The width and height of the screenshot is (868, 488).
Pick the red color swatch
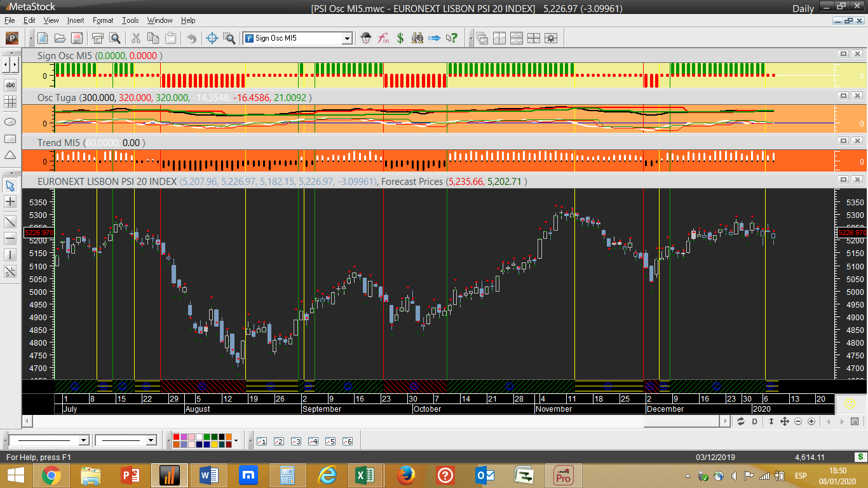176,437
